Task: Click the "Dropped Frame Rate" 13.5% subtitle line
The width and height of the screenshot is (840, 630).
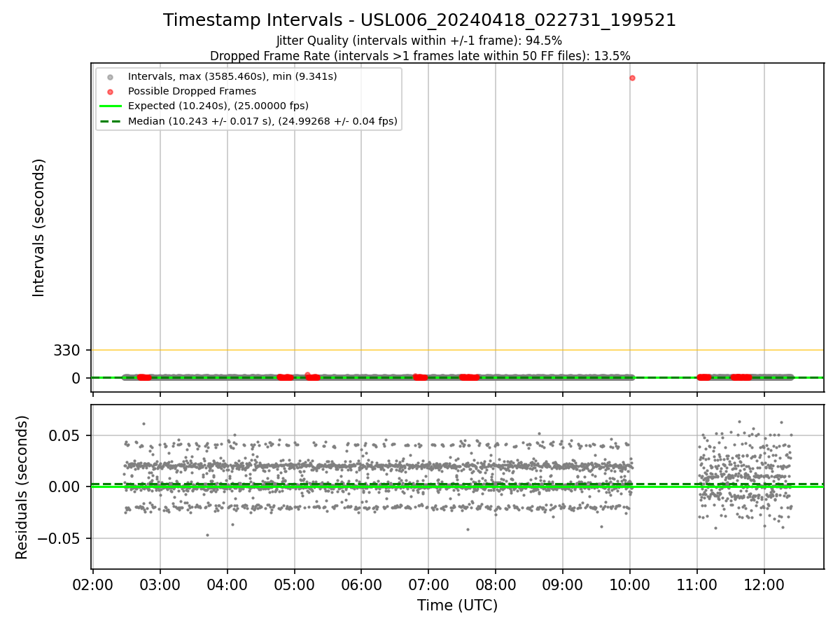Action: (x=420, y=56)
